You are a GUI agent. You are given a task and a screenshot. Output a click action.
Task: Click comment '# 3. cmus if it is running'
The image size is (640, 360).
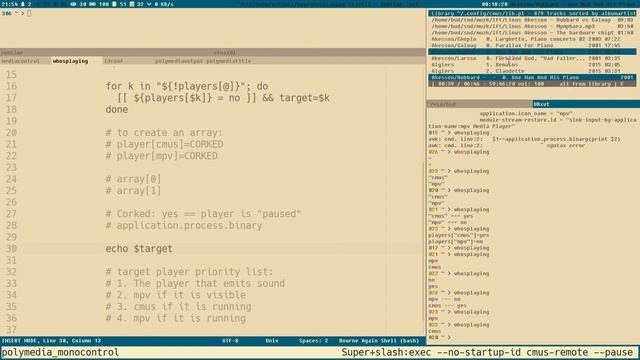click(178, 307)
